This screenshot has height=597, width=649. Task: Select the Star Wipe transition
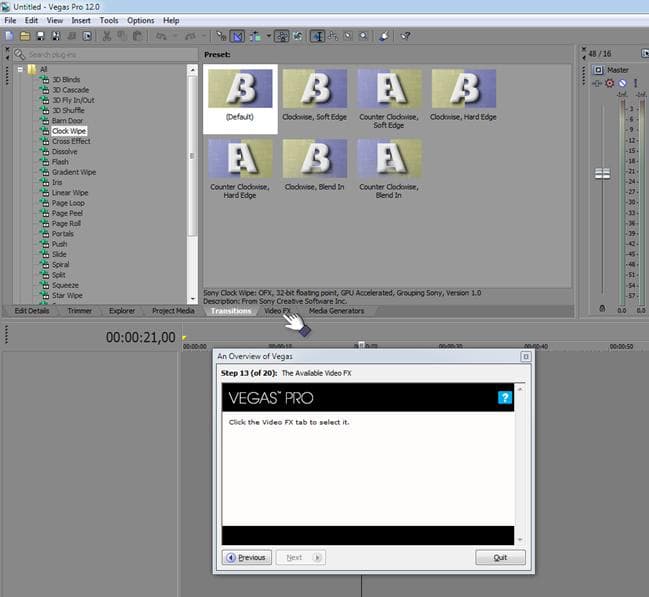tap(67, 296)
